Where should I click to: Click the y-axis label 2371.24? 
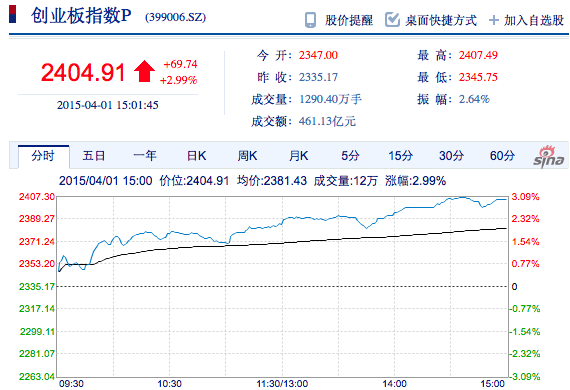(x=37, y=242)
